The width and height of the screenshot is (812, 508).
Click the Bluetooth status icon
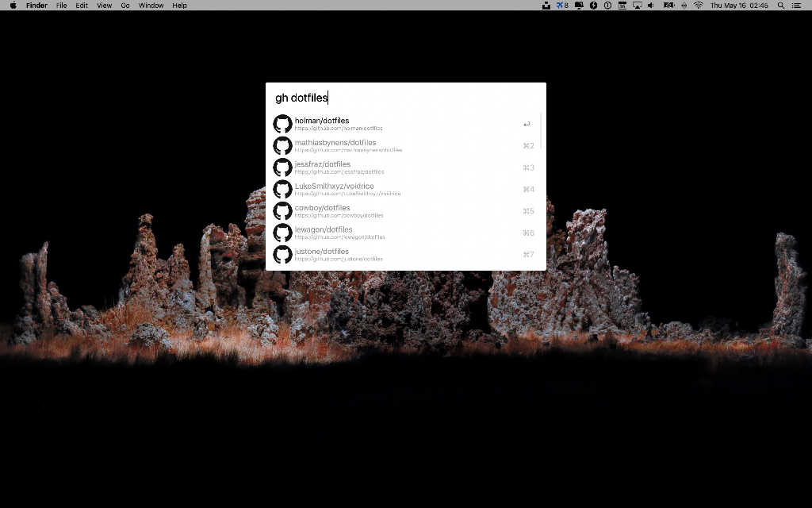click(684, 6)
